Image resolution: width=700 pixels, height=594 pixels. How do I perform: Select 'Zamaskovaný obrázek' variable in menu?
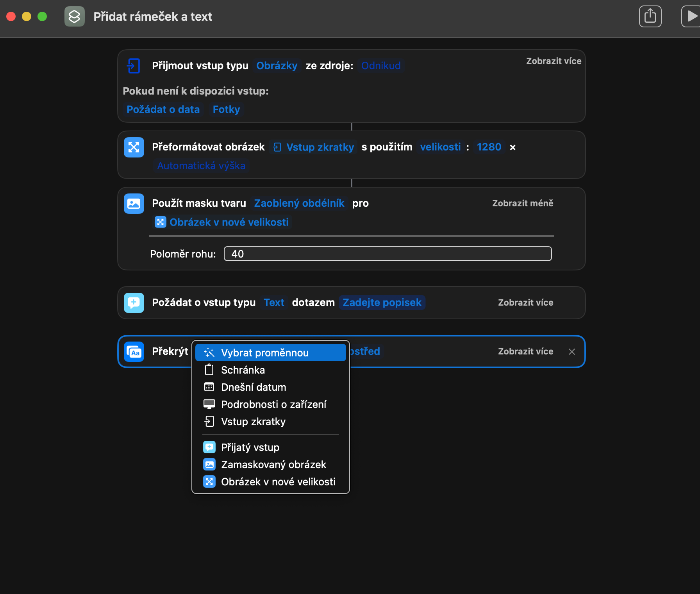click(273, 465)
